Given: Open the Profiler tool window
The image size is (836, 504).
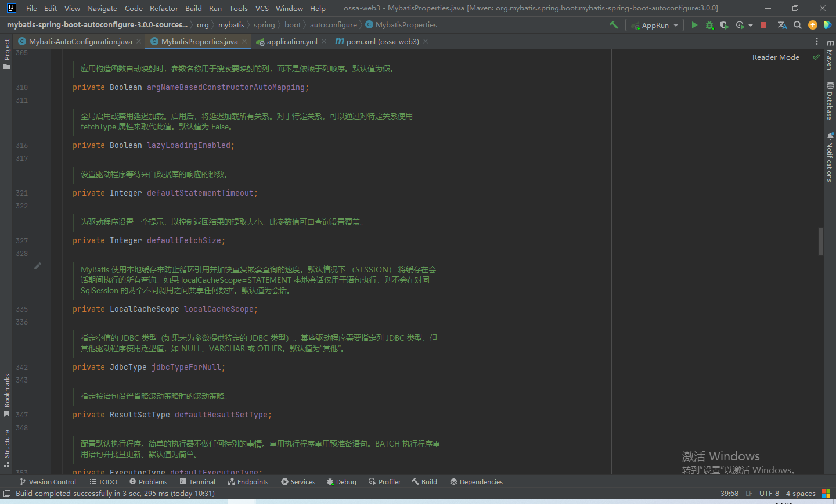Looking at the screenshot, I should [x=384, y=481].
